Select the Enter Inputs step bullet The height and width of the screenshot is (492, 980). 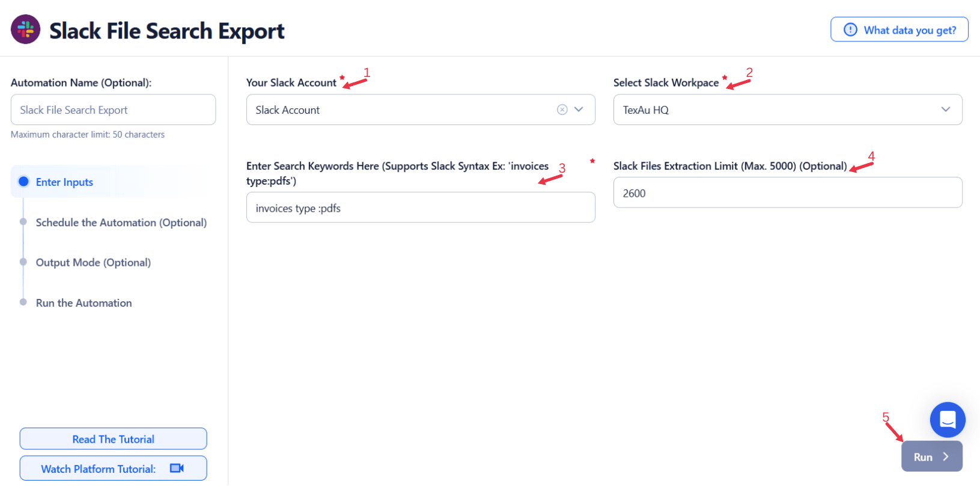pos(23,182)
